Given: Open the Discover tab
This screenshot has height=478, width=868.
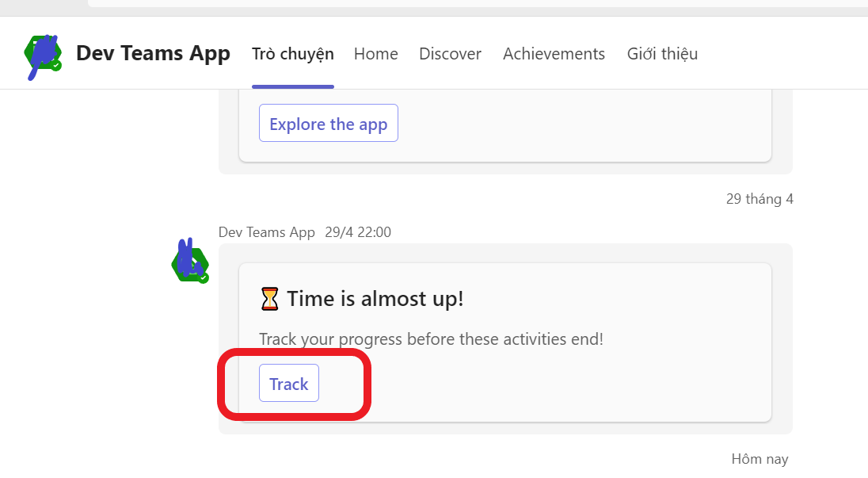Looking at the screenshot, I should pos(450,53).
